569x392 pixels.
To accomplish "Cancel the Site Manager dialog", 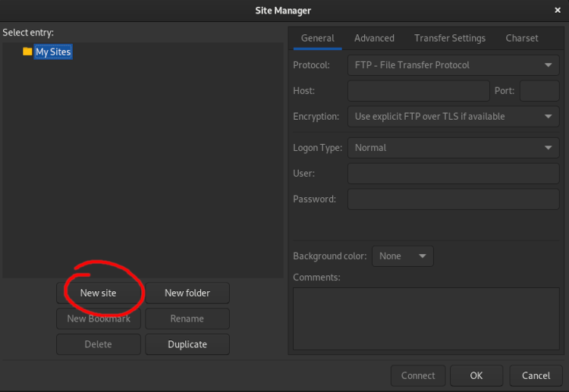I will 536,375.
